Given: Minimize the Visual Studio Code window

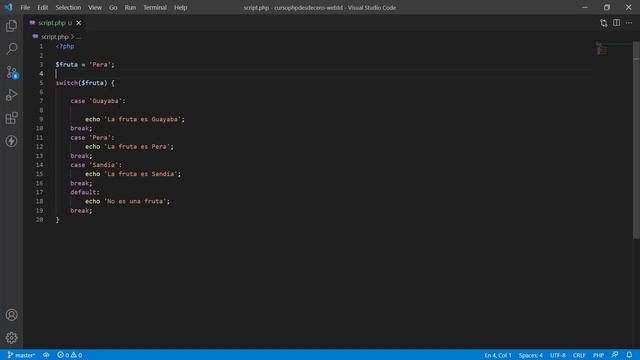Looking at the screenshot, I should [585, 7].
